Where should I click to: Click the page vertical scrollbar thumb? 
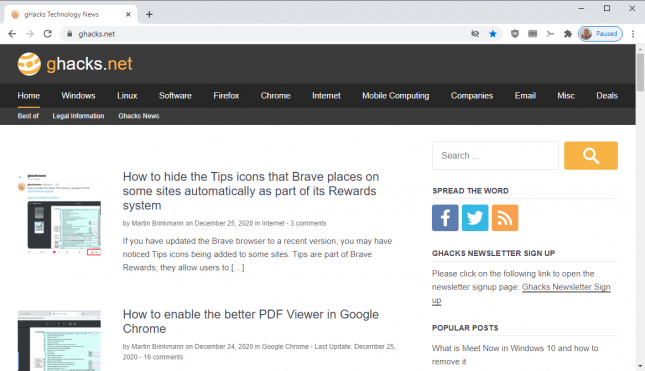tap(640, 72)
